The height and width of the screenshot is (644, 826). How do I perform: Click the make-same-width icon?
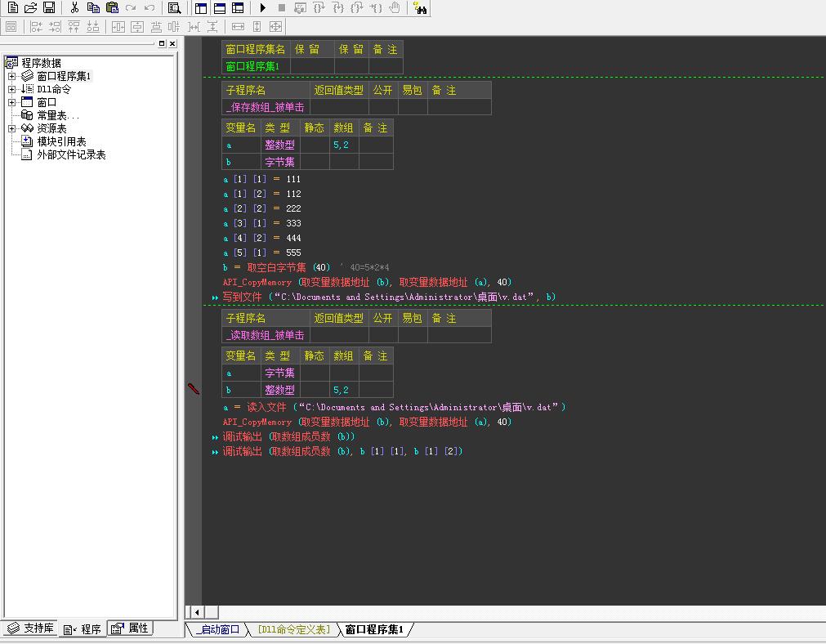pyautogui.click(x=238, y=26)
